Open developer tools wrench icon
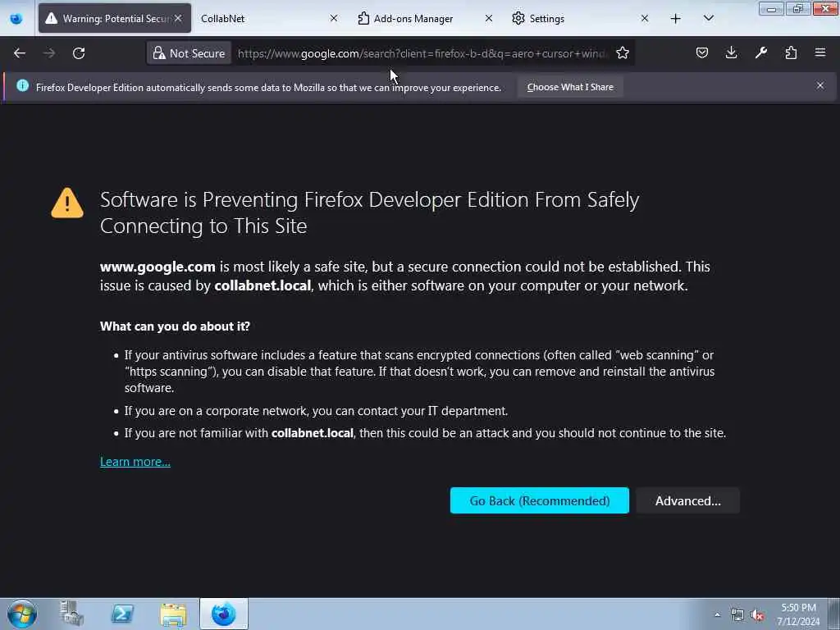 pyautogui.click(x=761, y=53)
